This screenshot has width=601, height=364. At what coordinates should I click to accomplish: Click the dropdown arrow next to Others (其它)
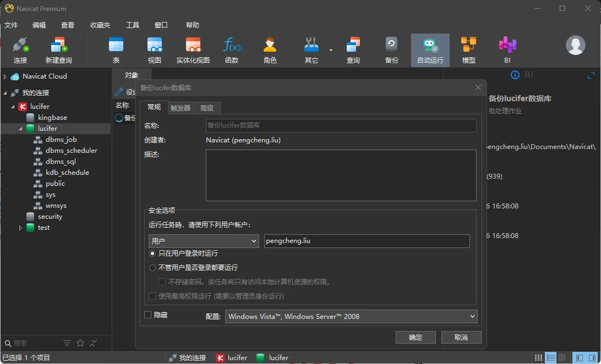point(331,50)
